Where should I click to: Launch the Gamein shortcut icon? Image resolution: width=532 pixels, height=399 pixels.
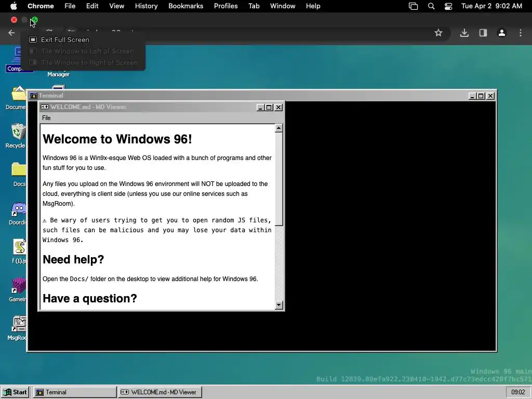pyautogui.click(x=18, y=290)
